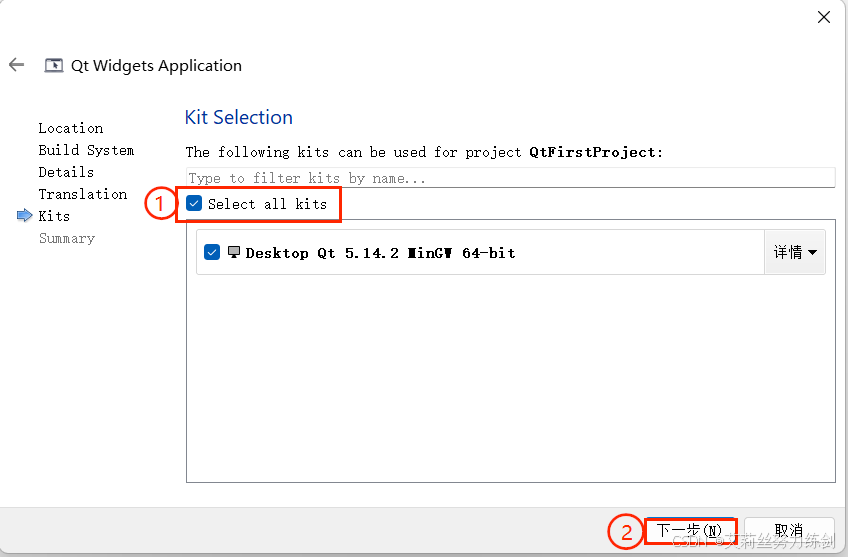848x557 pixels.
Task: Select the Details step in sidebar
Action: point(66,172)
